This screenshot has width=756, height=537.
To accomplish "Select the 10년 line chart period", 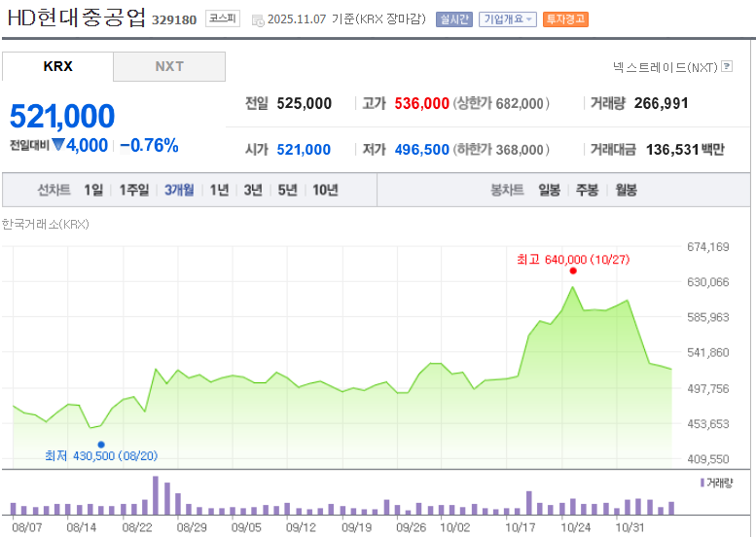I will pyautogui.click(x=325, y=190).
